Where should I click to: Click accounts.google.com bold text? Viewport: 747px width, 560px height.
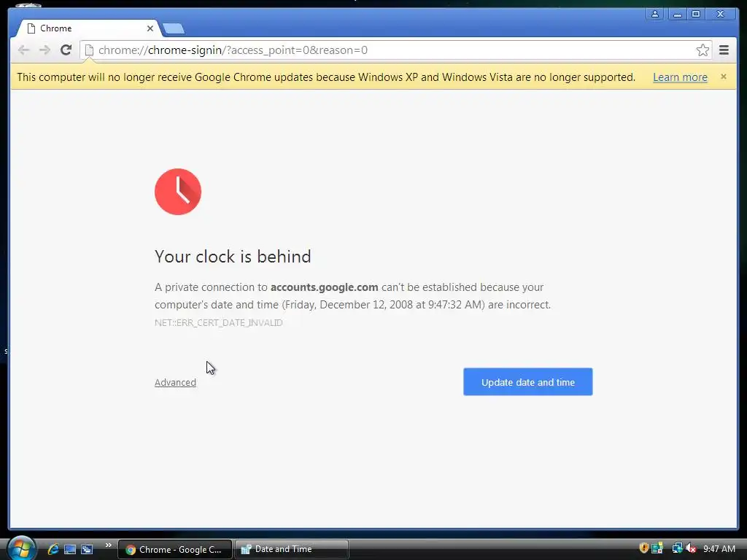pos(325,287)
